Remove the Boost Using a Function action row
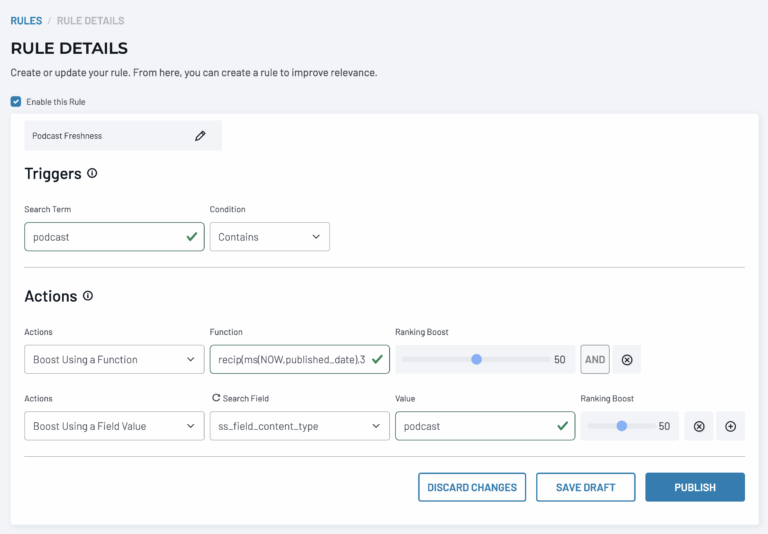 pyautogui.click(x=626, y=360)
